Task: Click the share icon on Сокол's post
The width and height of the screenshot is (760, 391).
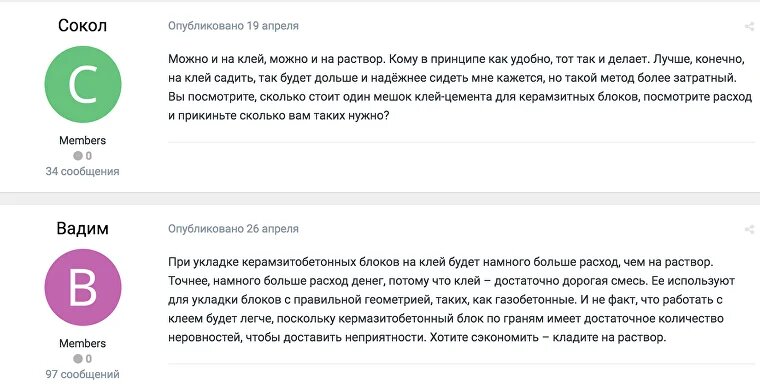Action: 749,26
